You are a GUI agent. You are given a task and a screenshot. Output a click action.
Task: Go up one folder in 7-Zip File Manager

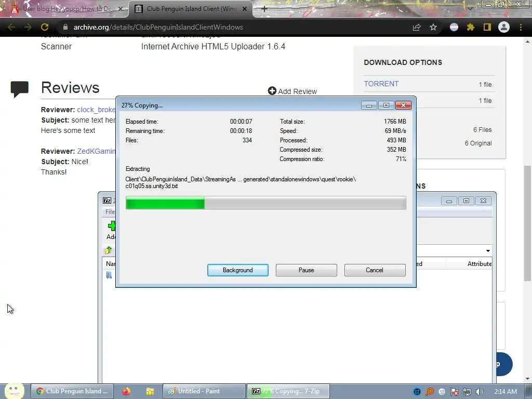click(x=108, y=250)
